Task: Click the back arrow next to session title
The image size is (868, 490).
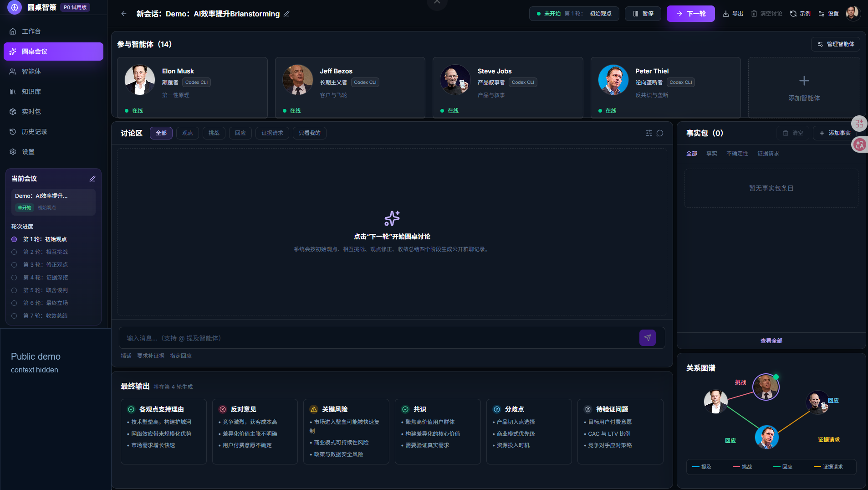Action: click(x=124, y=14)
